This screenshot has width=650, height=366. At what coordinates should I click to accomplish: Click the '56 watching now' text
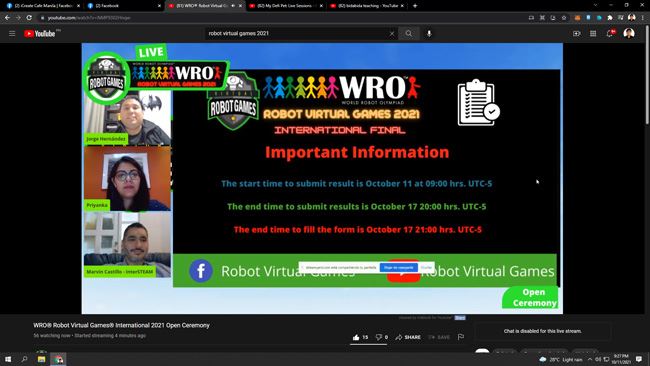52,336
